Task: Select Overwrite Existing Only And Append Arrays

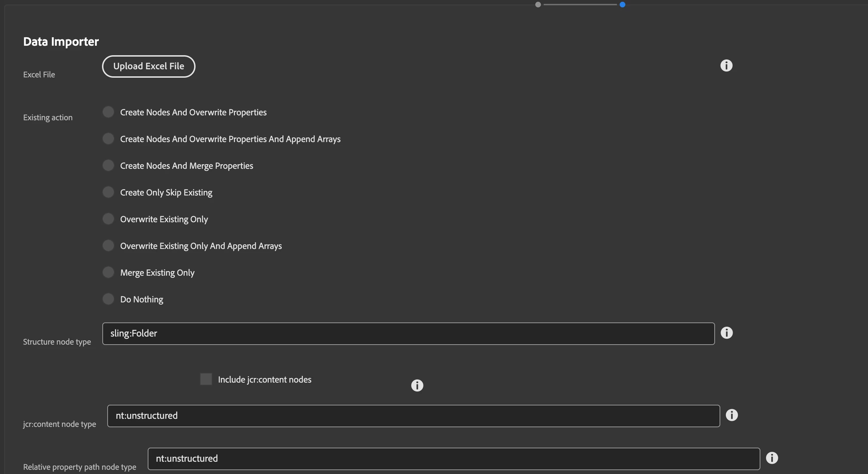Action: [x=108, y=245]
